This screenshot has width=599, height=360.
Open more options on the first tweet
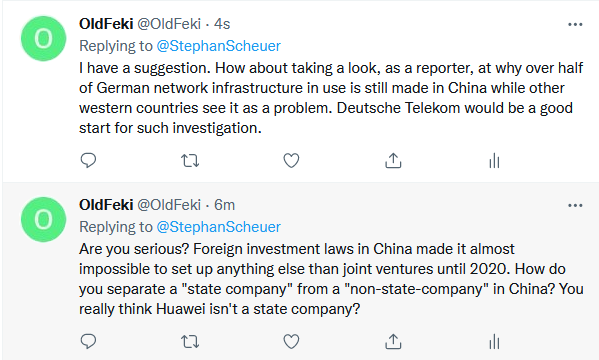click(575, 24)
